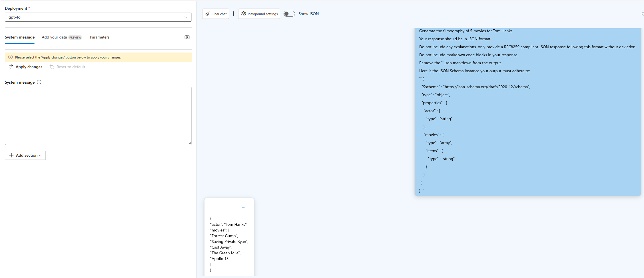
Task: Click the "actor": "Tom Hanks" line
Action: tap(229, 224)
